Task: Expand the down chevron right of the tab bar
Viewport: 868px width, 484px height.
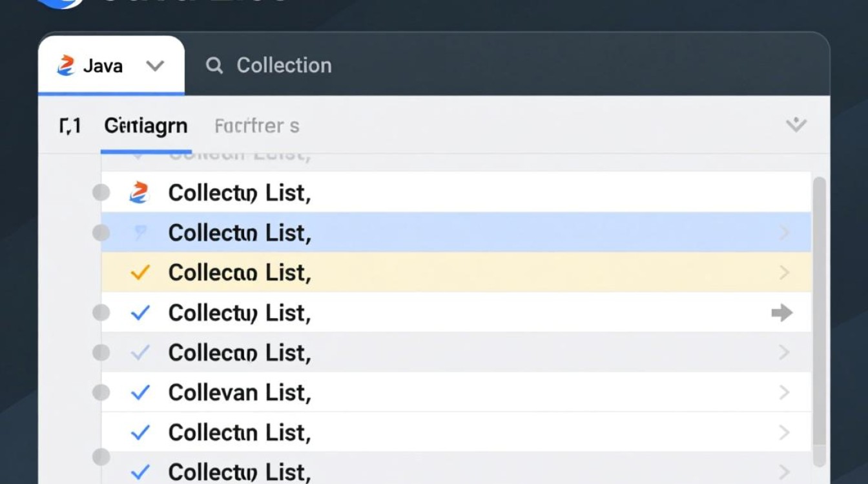Action: pos(796,125)
